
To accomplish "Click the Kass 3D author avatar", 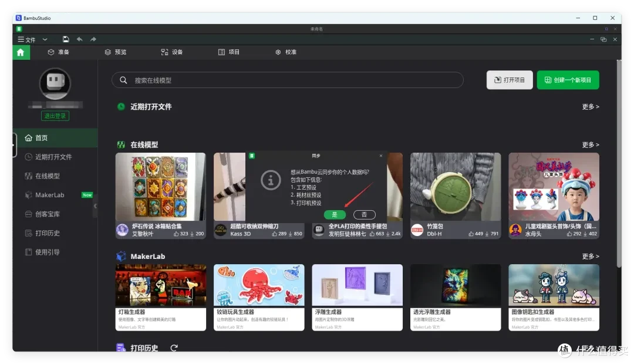I will point(221,230).
